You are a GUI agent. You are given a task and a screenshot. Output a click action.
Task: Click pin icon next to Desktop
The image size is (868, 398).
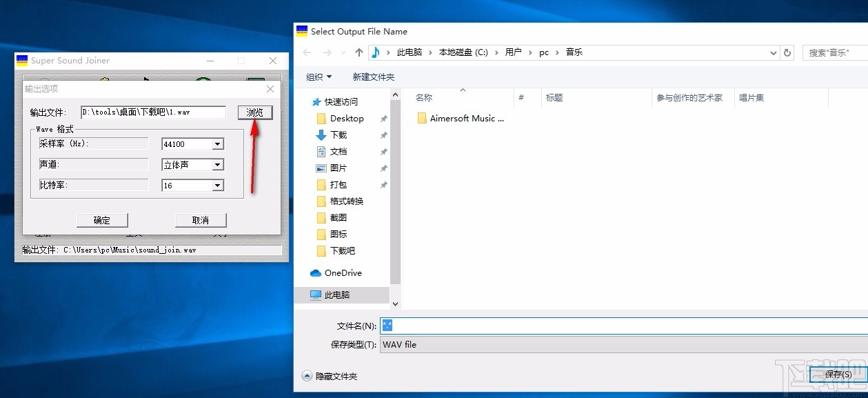coord(383,119)
